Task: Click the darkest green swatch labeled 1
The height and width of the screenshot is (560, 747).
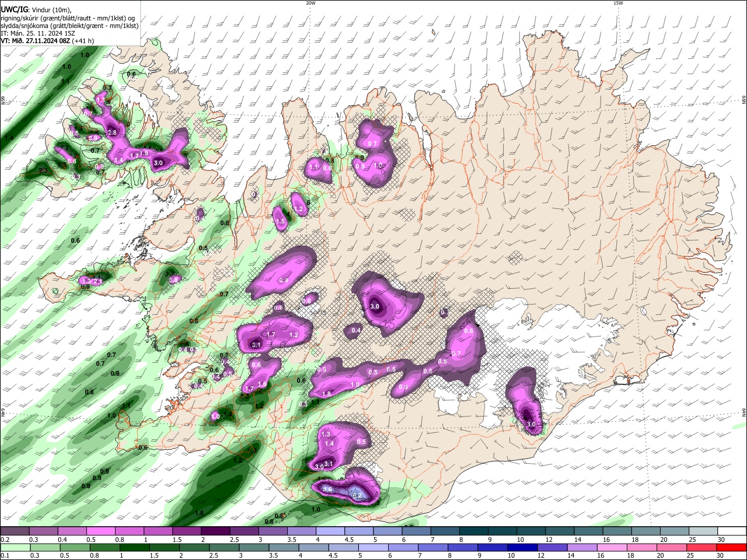Action: 134,547
